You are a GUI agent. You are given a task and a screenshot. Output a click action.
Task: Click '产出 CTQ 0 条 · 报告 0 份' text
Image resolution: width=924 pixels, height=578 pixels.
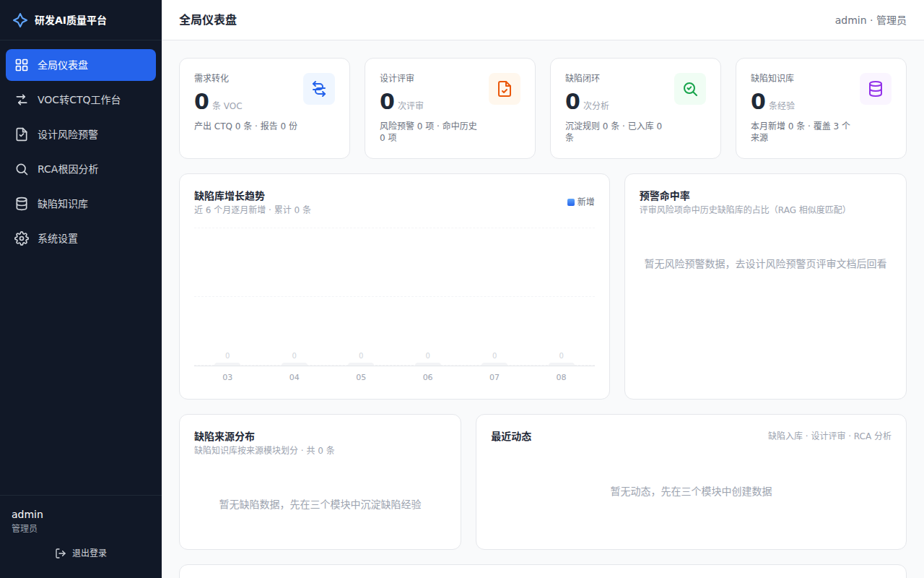click(x=245, y=126)
